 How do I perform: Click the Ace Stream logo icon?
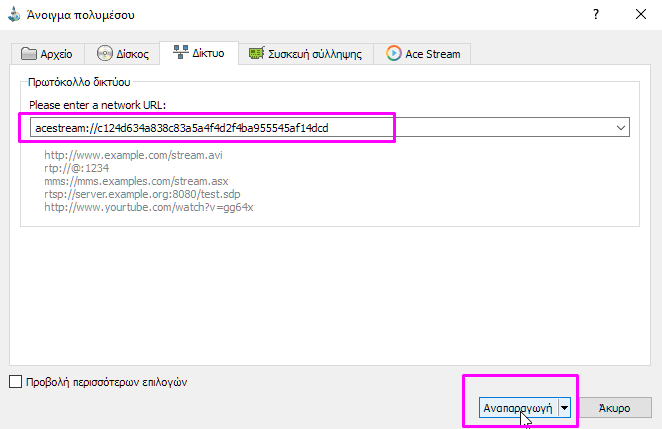coord(393,54)
